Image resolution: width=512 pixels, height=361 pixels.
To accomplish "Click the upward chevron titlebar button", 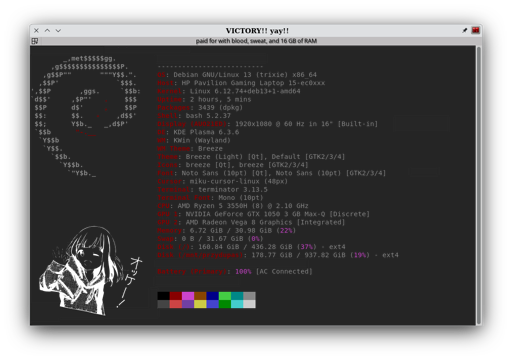I will point(47,30).
